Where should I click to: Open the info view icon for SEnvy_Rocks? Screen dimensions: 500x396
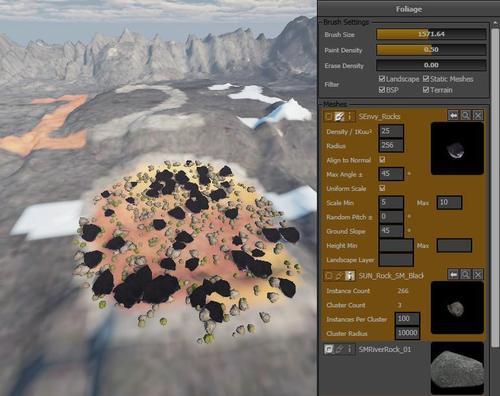[x=349, y=116]
